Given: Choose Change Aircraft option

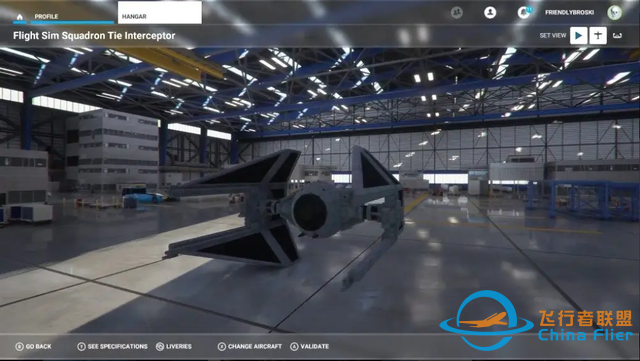Looking at the screenshot, I should tap(250, 346).
